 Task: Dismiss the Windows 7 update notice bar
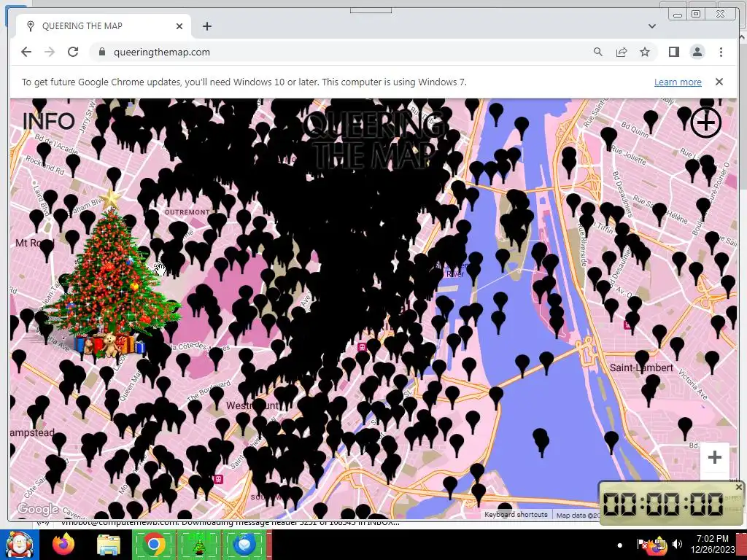[x=719, y=82]
